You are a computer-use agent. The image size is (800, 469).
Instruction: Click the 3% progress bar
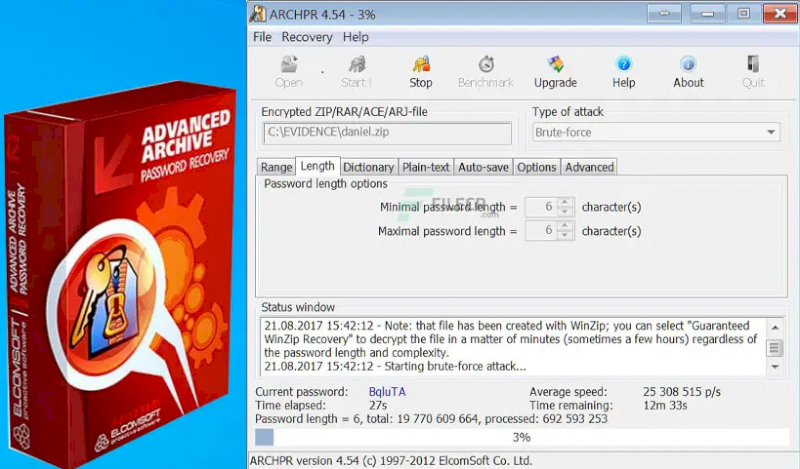[521, 437]
